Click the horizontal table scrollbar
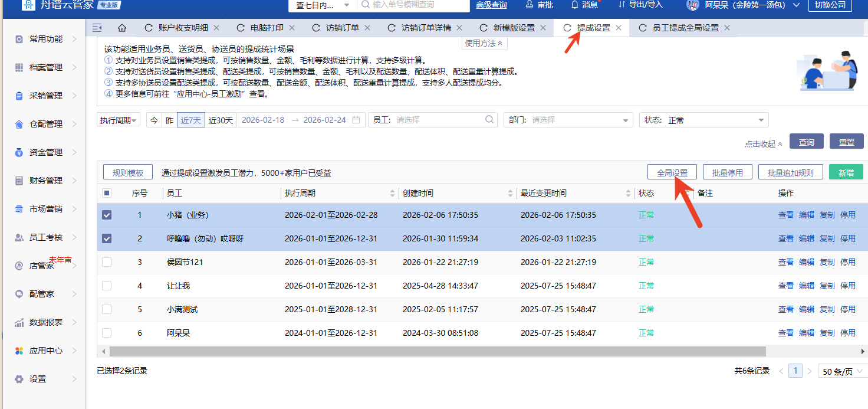Viewport: 868px width, 409px height. 436,352
